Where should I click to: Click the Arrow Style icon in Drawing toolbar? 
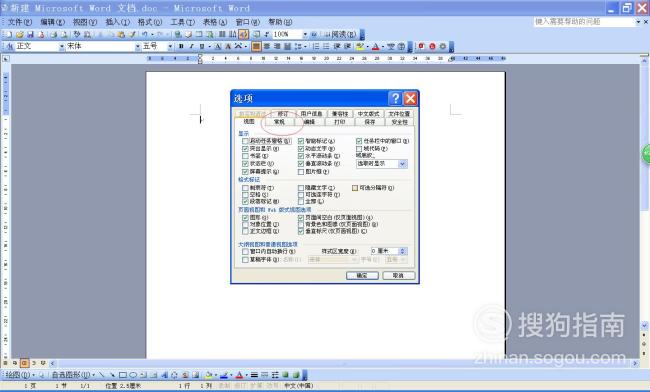[x=275, y=375]
